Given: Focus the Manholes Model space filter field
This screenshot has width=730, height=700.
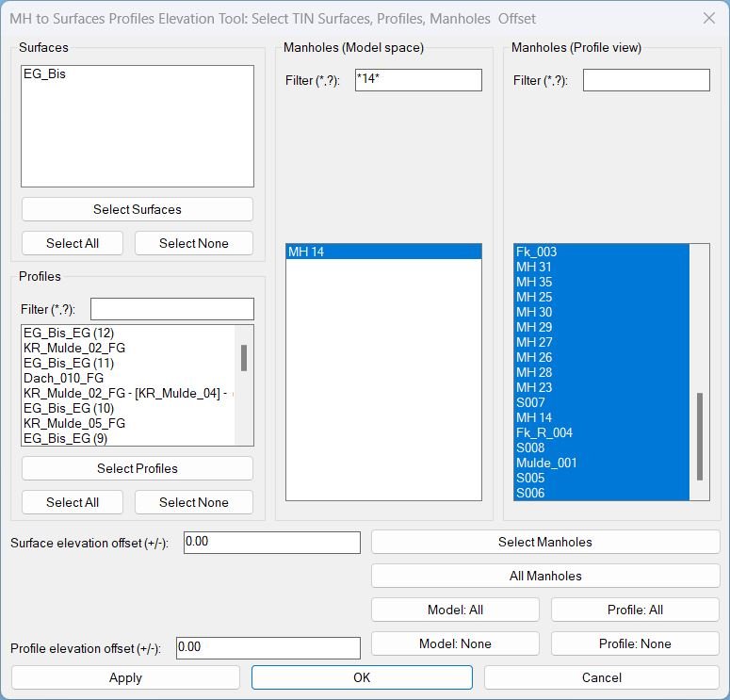Looking at the screenshot, I should [418, 80].
